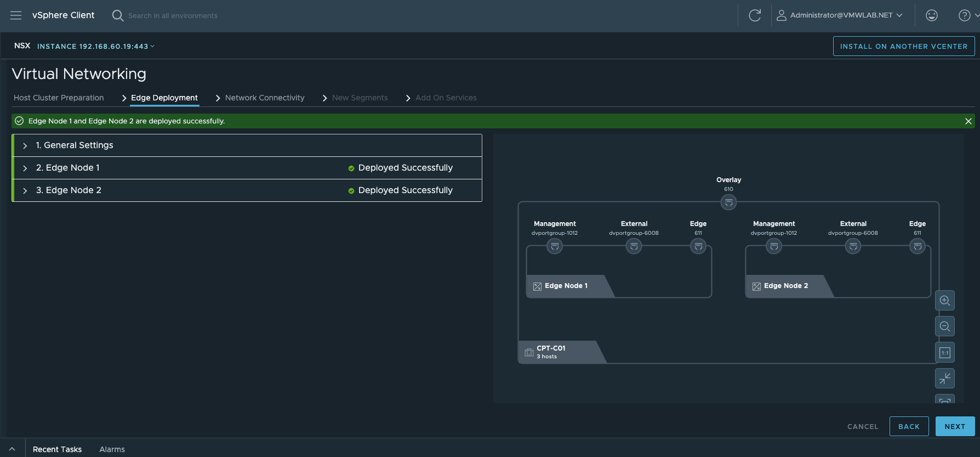Click the success checkmark in the banner
This screenshot has height=457, width=980.
coord(19,121)
